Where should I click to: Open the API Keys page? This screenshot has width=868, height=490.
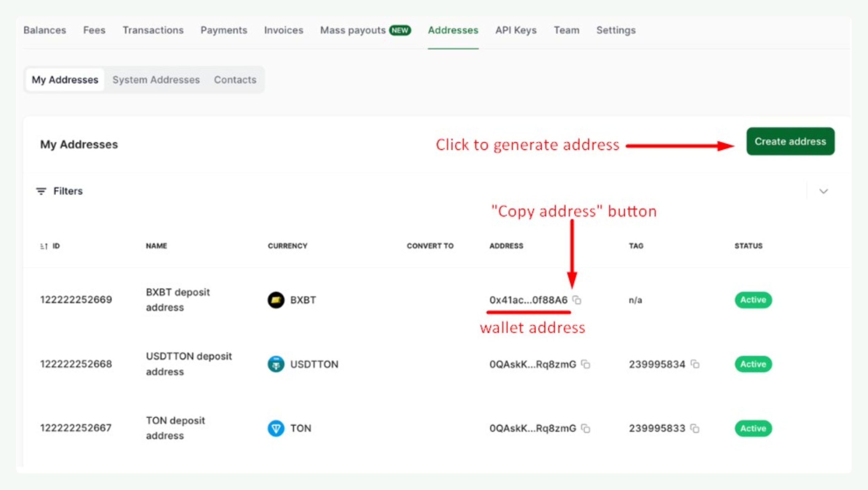[516, 30]
